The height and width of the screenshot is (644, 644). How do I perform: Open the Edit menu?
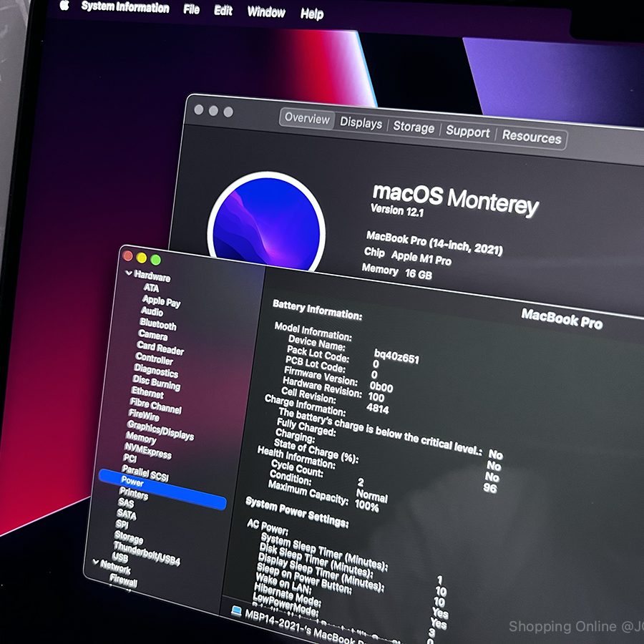pos(223,10)
